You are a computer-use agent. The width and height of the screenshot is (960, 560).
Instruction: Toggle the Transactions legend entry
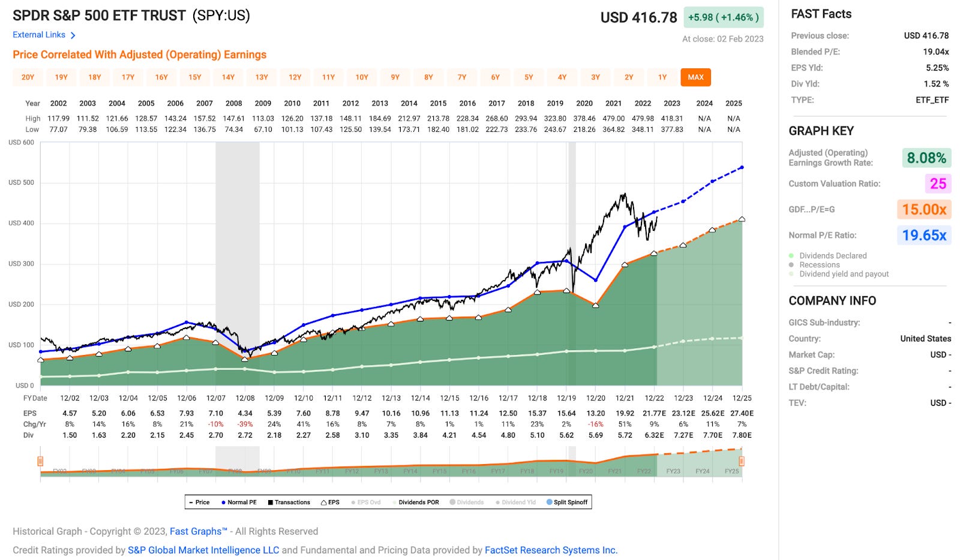tap(289, 502)
